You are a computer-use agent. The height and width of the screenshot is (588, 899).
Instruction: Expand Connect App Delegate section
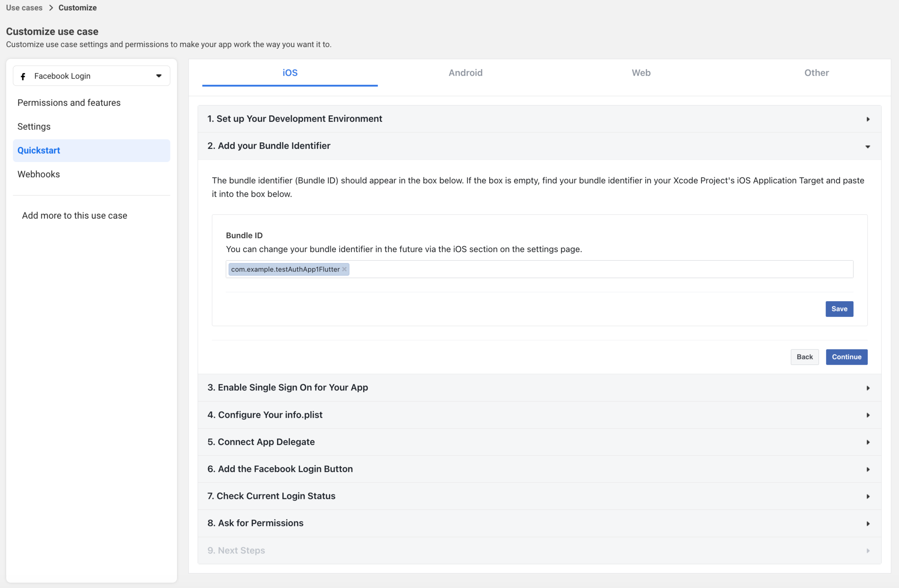click(867, 442)
